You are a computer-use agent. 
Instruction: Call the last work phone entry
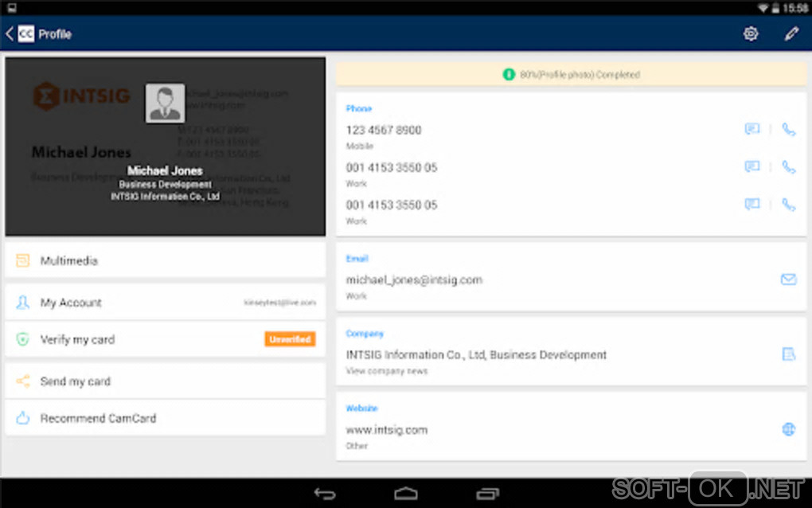tap(788, 205)
